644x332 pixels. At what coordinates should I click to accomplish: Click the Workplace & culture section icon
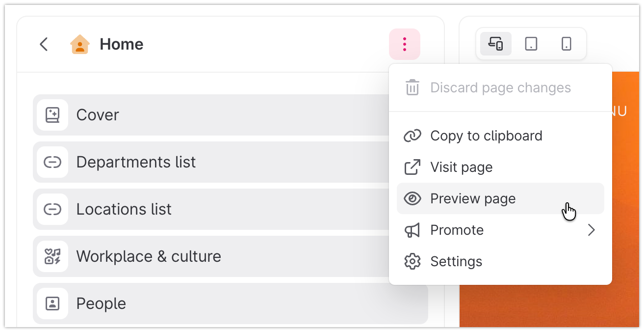(52, 256)
